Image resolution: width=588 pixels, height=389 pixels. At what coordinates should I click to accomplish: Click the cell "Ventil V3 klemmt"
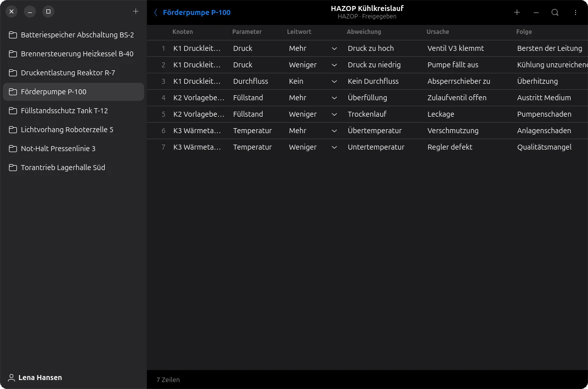(x=455, y=48)
